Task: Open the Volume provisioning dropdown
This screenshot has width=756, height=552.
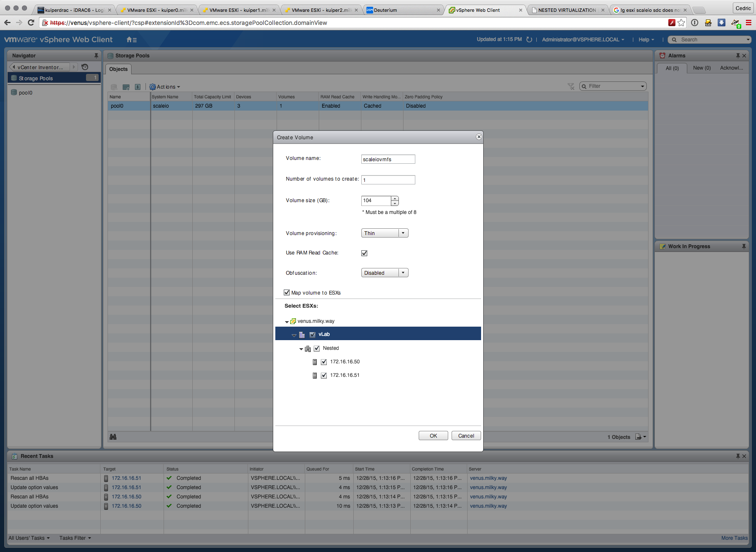Action: (x=385, y=233)
